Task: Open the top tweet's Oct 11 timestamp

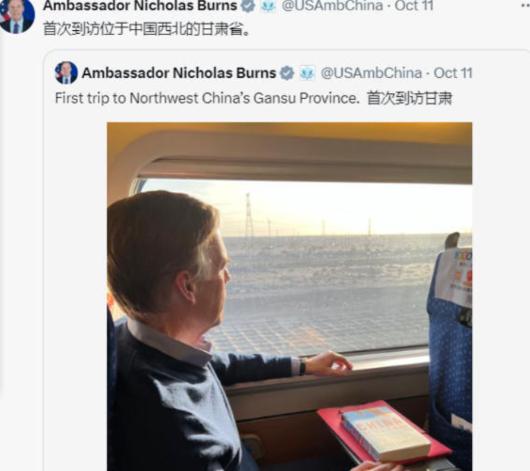Action: pos(414,6)
